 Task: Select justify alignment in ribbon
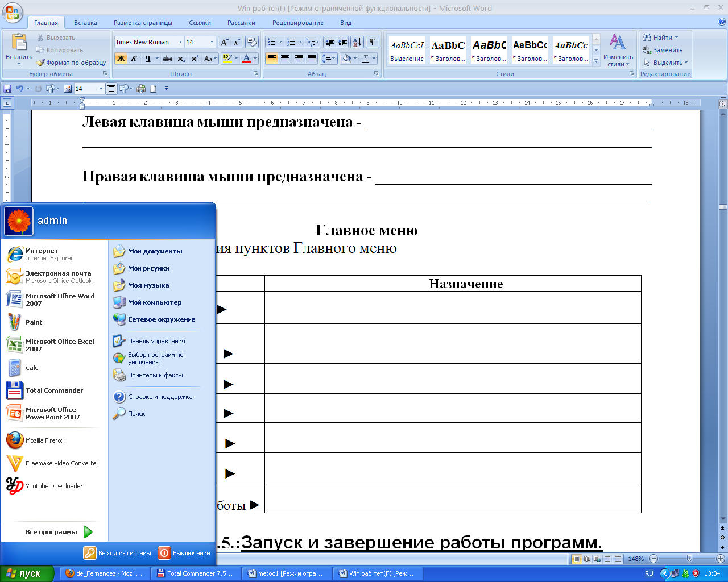[x=312, y=59]
